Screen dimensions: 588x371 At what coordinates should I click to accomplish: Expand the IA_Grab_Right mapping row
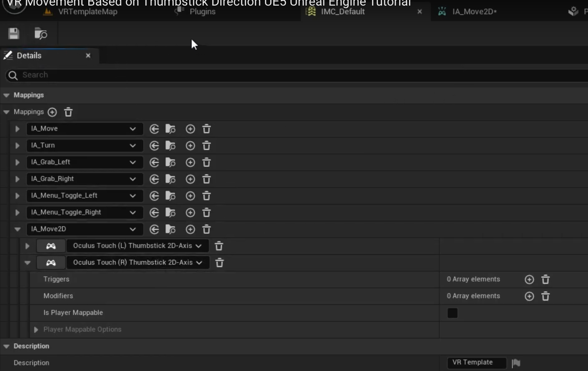pyautogui.click(x=17, y=179)
